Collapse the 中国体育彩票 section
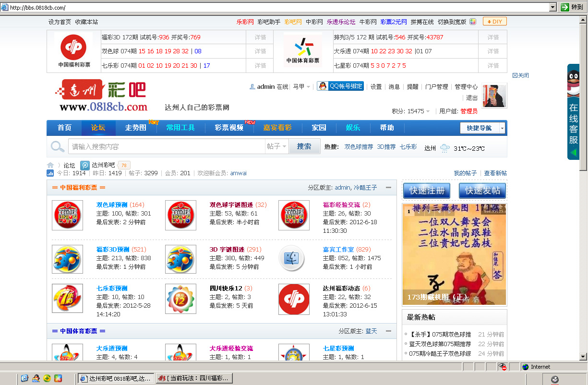Viewport: 588px width, 385px height. [x=388, y=331]
